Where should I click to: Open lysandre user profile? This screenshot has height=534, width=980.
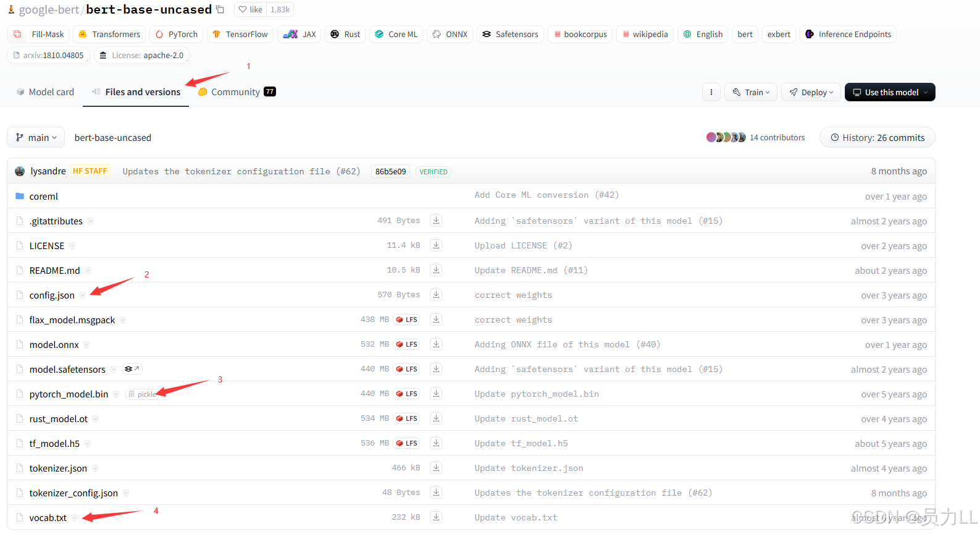pos(48,171)
